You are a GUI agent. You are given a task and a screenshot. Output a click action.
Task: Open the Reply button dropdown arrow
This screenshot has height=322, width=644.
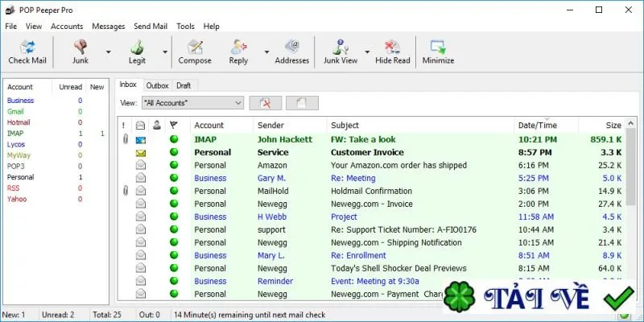tap(266, 52)
